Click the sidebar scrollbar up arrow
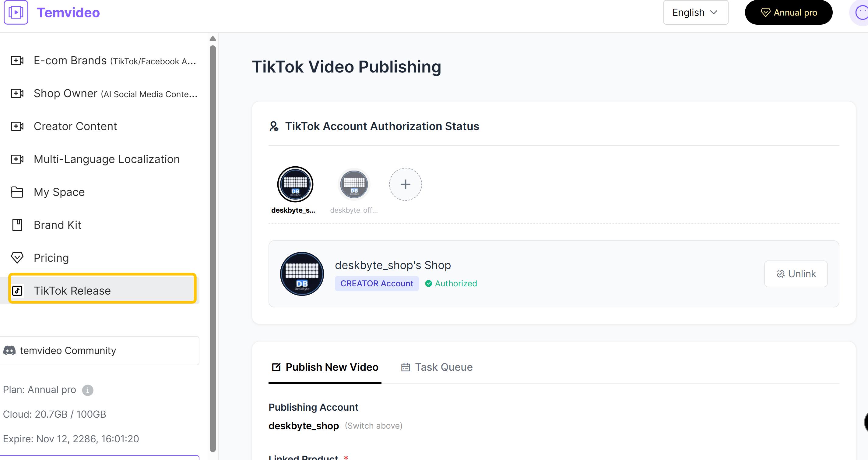Screen dimensions: 868x460 pyautogui.click(x=213, y=39)
